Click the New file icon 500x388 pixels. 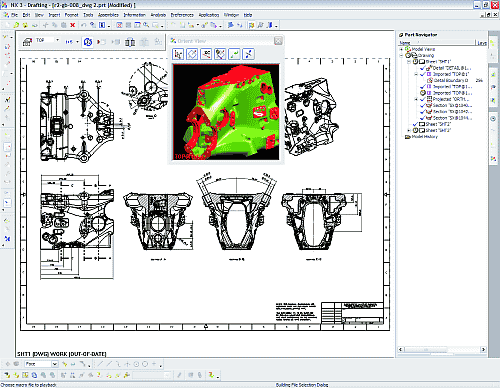pos(7,25)
